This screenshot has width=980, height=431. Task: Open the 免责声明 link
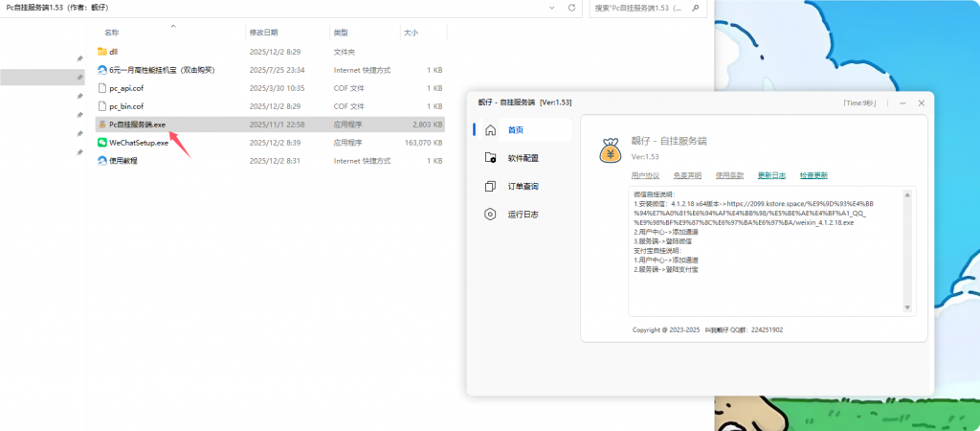click(x=687, y=176)
